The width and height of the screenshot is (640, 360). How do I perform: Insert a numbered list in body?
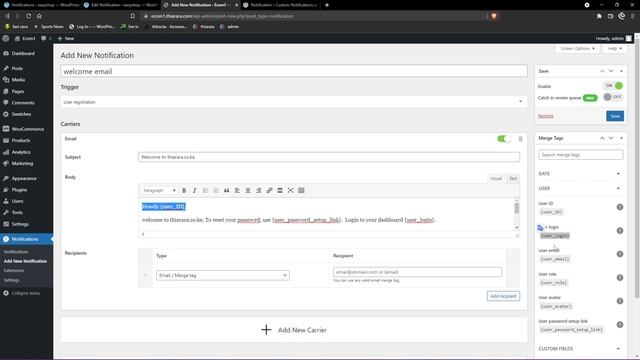[x=216, y=191]
